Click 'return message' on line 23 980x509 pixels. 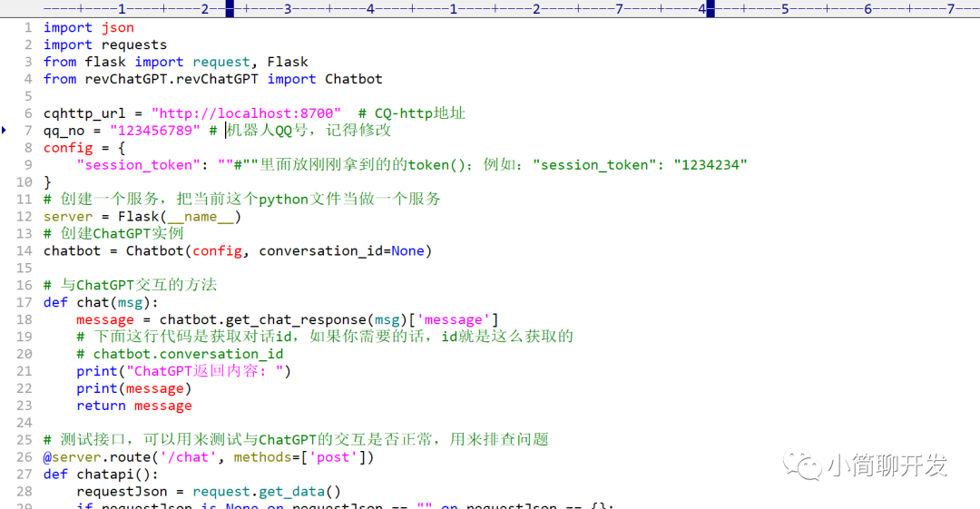tap(134, 406)
